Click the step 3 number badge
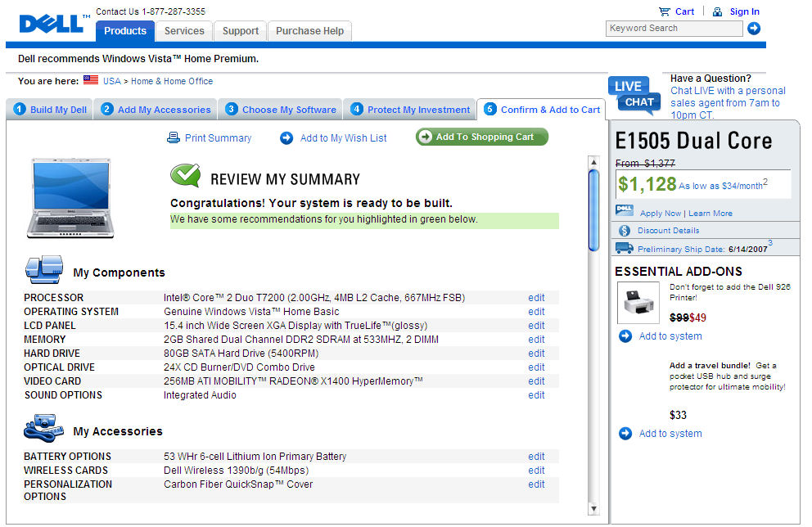Screen dimensions: 812x527 pos(232,109)
